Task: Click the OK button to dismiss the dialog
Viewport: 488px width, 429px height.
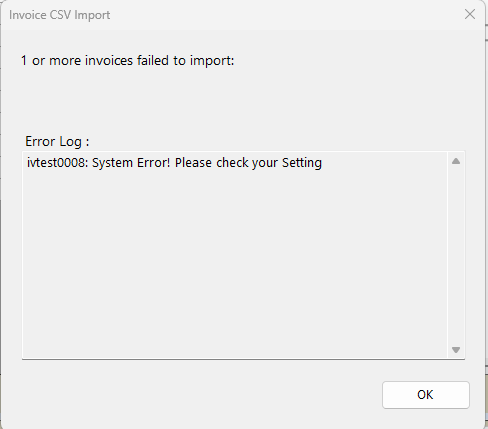Action: (x=426, y=395)
